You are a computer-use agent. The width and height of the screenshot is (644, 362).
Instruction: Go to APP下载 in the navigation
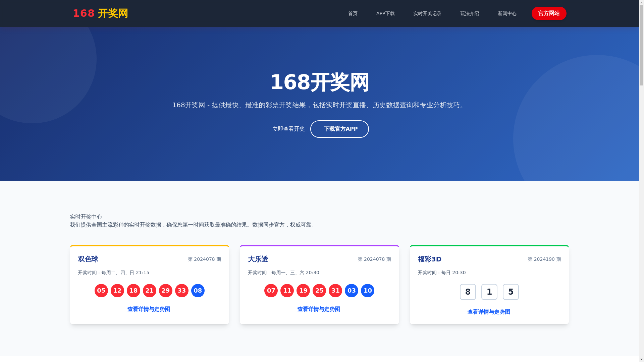(x=385, y=13)
